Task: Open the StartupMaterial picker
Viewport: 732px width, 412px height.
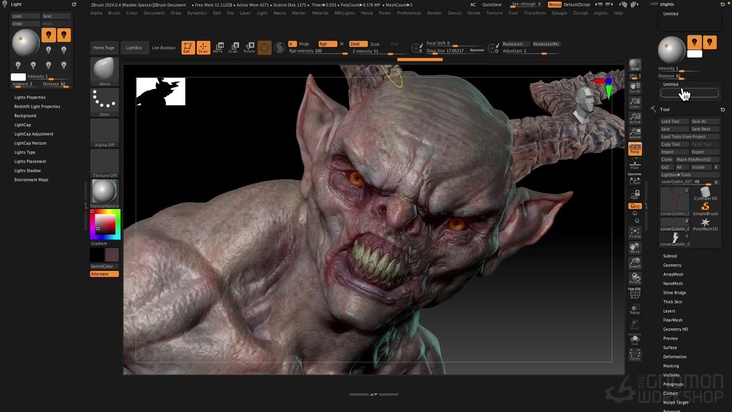Action: tap(104, 192)
